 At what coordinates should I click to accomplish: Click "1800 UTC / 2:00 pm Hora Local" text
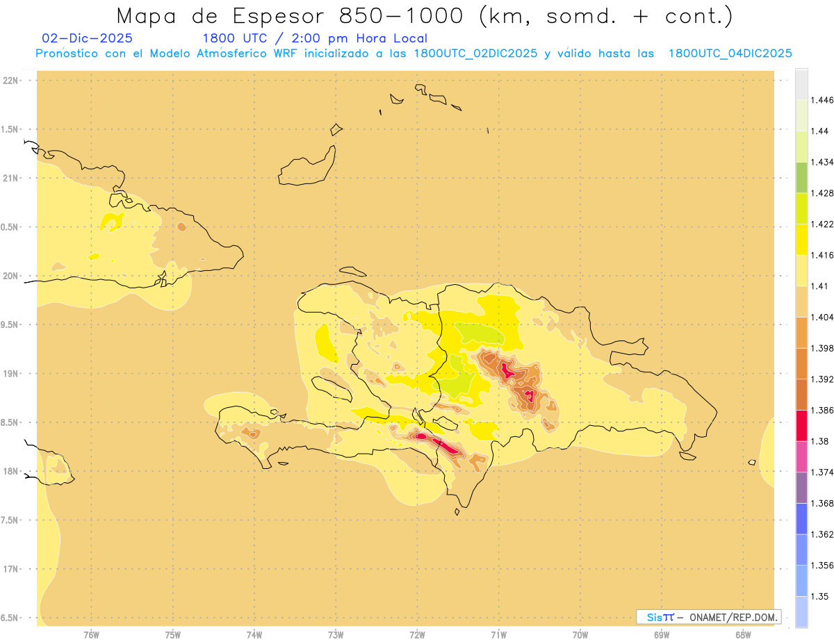point(315,38)
